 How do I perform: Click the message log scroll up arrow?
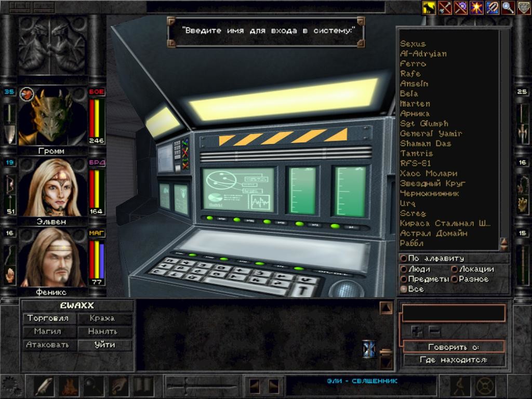click(386, 308)
